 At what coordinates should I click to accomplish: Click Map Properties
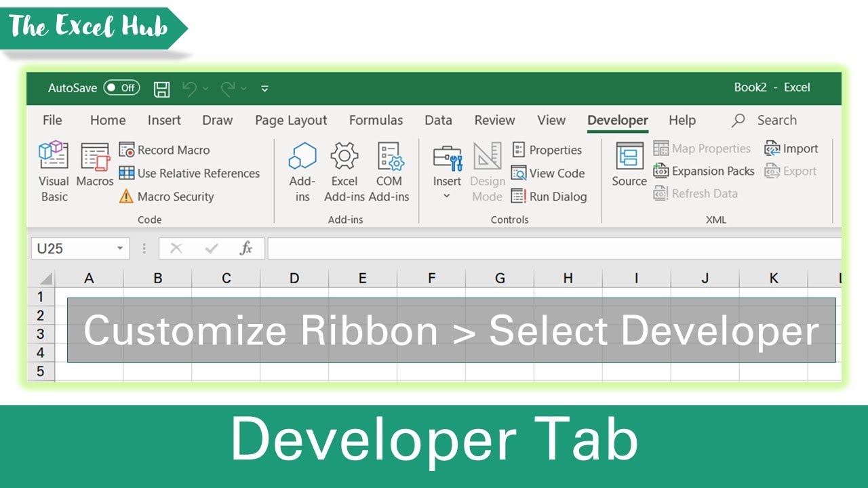702,148
